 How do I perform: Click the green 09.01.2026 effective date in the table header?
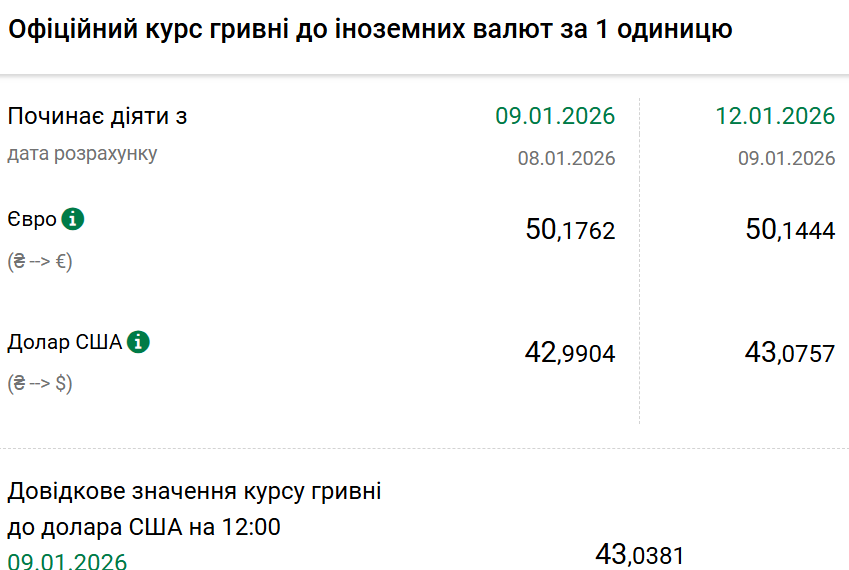click(x=555, y=116)
